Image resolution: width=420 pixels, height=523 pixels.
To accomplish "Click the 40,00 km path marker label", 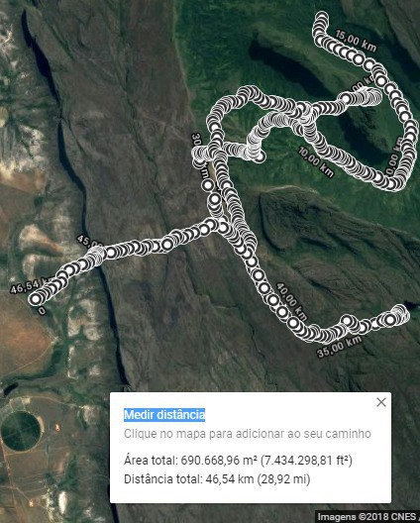I will coord(291,302).
